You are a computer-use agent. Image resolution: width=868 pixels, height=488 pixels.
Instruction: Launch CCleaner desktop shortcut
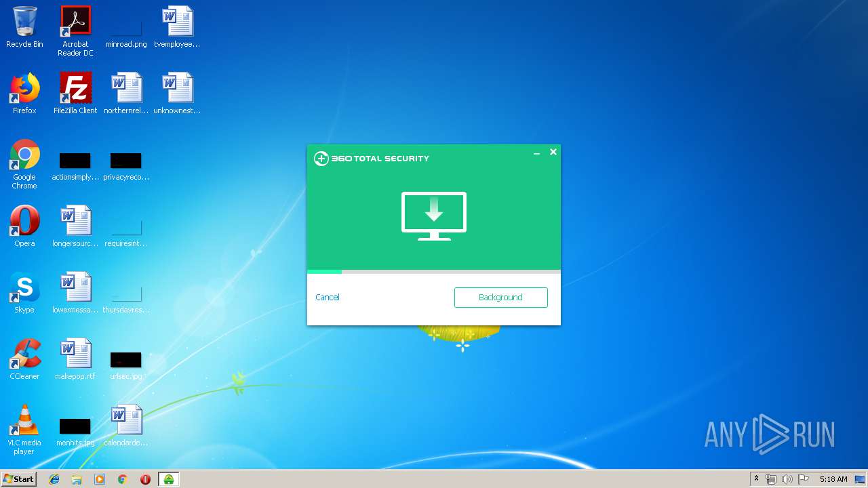tap(24, 359)
